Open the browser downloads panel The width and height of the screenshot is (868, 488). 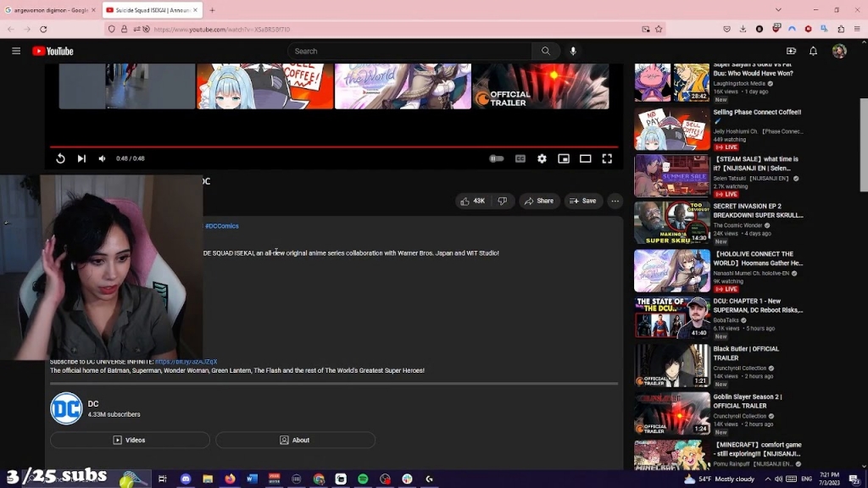(743, 30)
